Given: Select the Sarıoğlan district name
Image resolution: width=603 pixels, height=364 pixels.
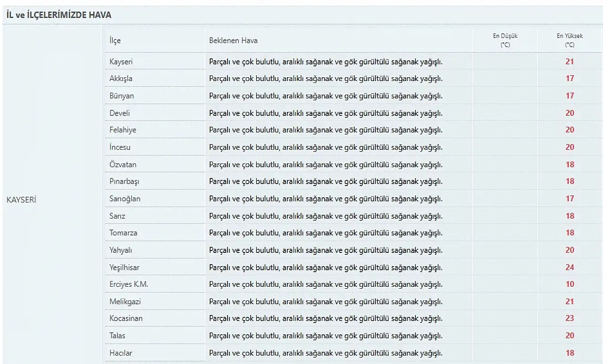Looking at the screenshot, I should pyautogui.click(x=125, y=199).
